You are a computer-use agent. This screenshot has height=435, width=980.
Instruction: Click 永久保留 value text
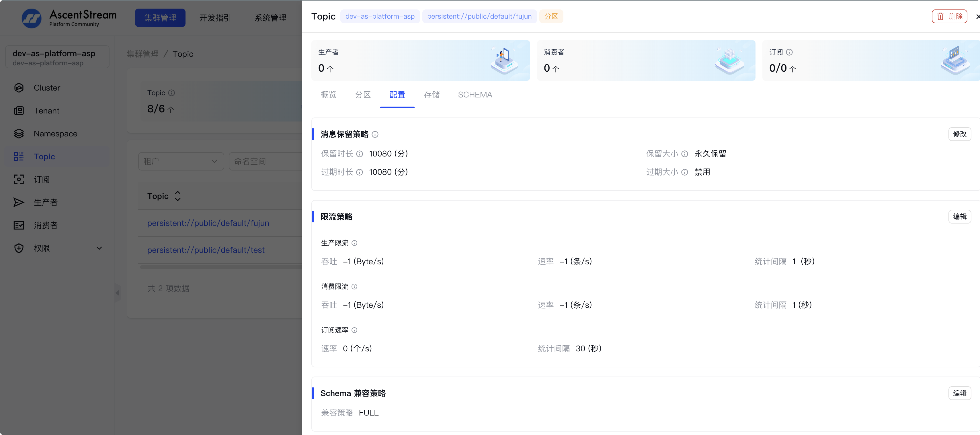coord(710,154)
